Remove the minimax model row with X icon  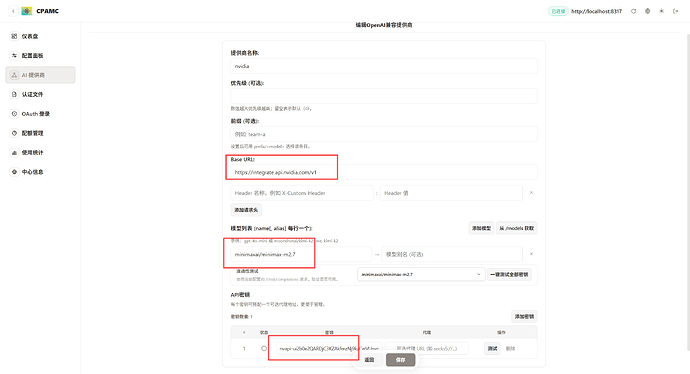coord(531,254)
